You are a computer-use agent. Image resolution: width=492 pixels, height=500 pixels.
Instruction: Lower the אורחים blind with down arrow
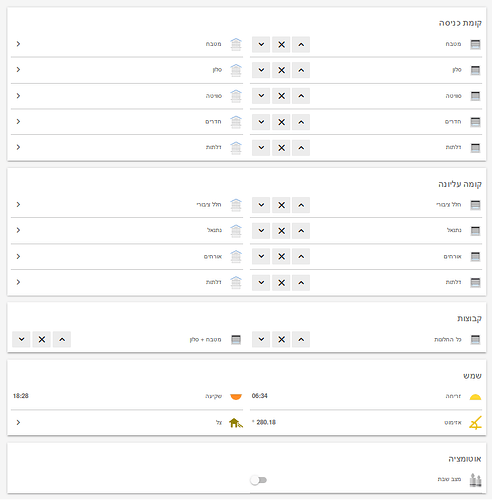[x=261, y=256]
